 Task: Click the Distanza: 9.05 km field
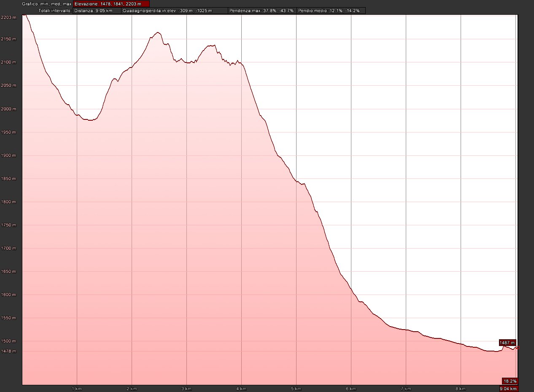tap(97, 11)
